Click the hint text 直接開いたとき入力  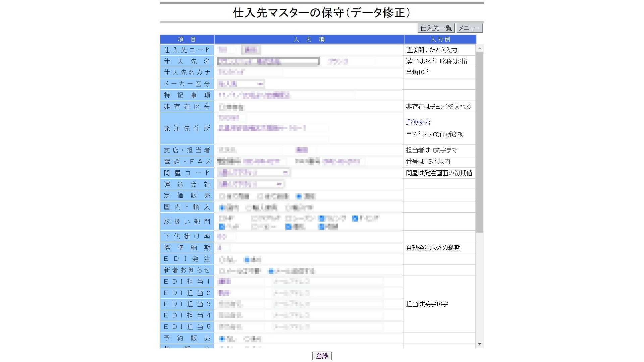click(431, 50)
